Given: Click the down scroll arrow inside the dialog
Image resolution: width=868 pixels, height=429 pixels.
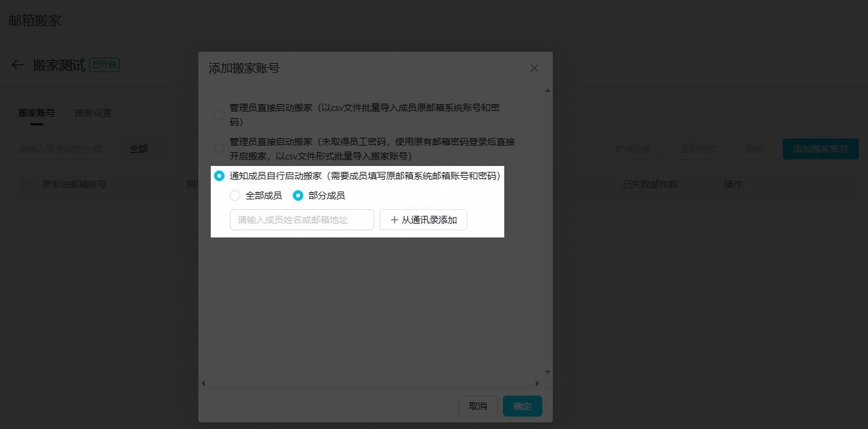Looking at the screenshot, I should [546, 371].
